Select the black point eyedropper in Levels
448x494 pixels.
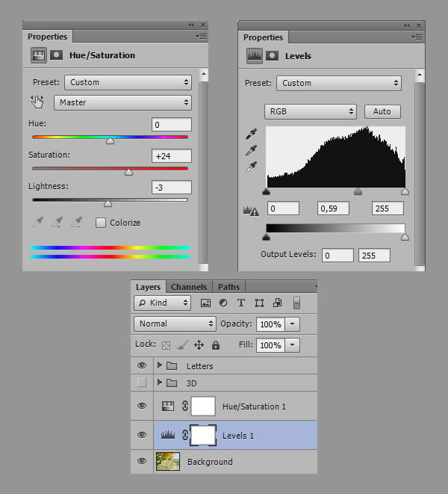tap(252, 135)
